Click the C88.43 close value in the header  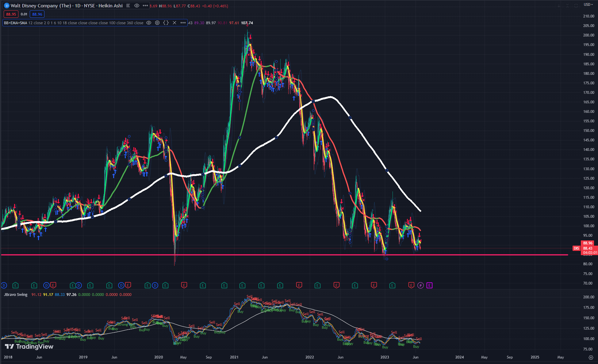[194, 6]
